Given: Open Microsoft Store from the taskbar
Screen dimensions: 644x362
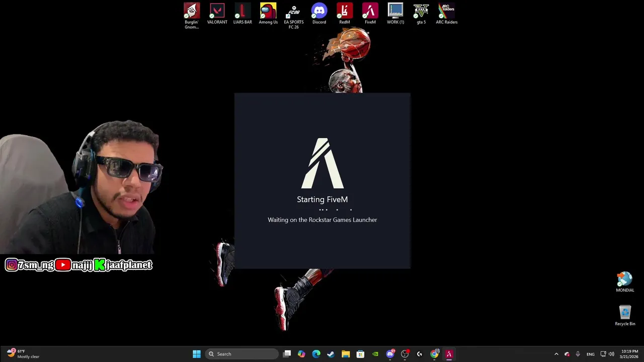Looking at the screenshot, I should 360,354.
